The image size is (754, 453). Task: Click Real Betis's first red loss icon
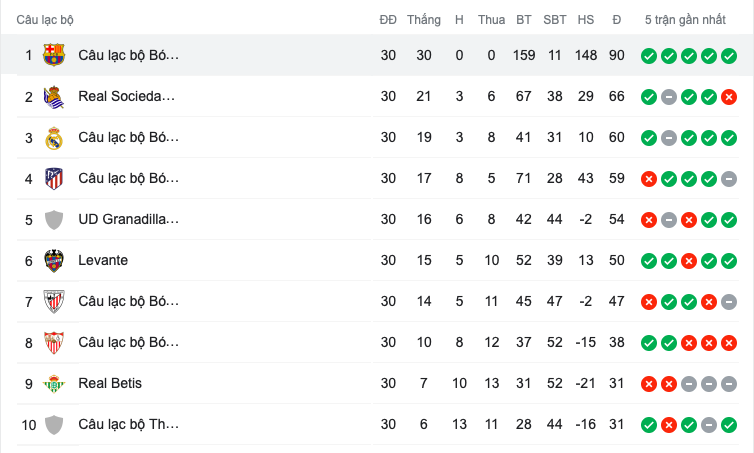pyautogui.click(x=649, y=383)
